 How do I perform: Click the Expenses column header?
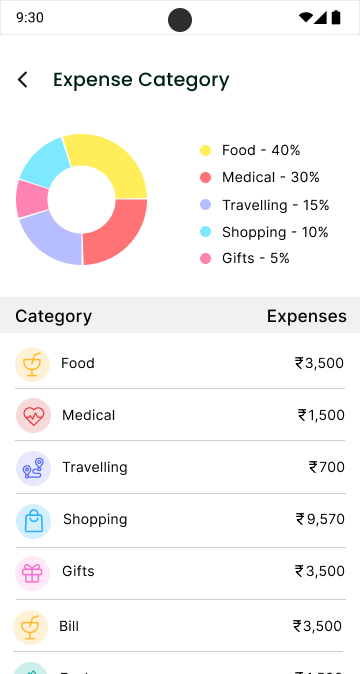click(x=307, y=316)
